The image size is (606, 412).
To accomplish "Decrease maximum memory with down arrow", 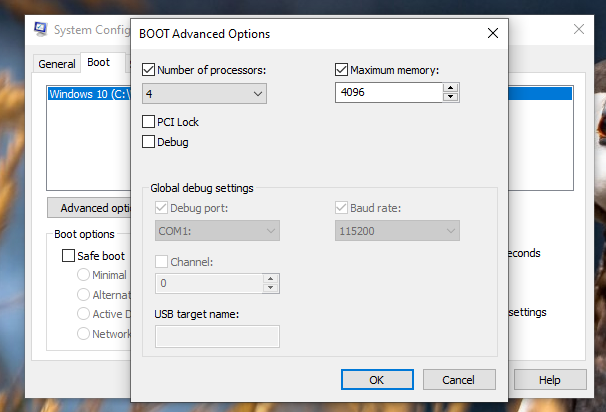I will coord(451,97).
